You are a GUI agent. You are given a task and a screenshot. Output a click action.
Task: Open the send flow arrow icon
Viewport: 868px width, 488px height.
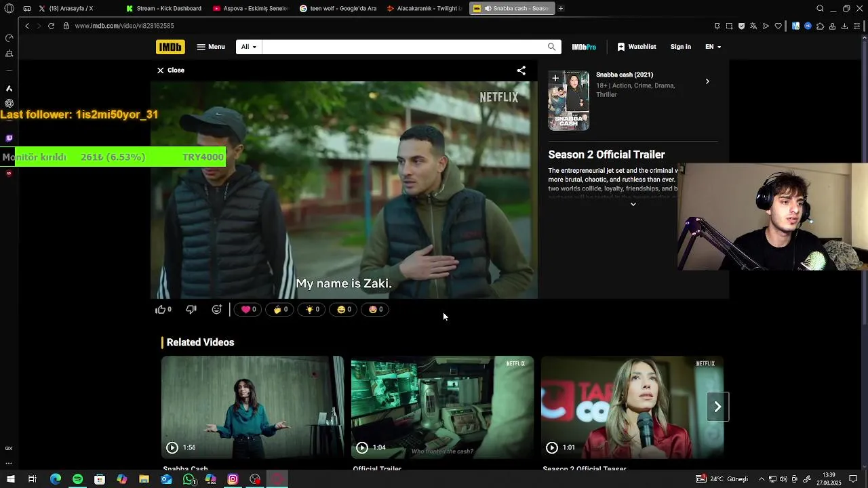[766, 26]
